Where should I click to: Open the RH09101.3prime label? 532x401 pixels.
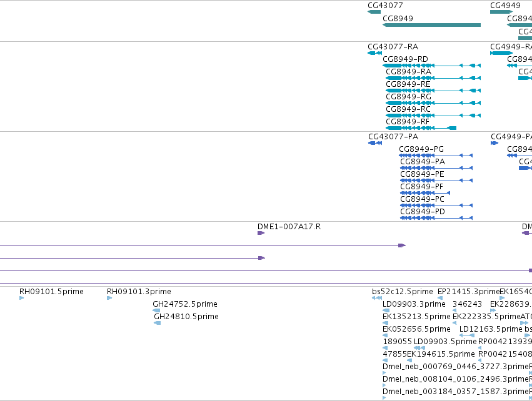pyautogui.click(x=139, y=292)
